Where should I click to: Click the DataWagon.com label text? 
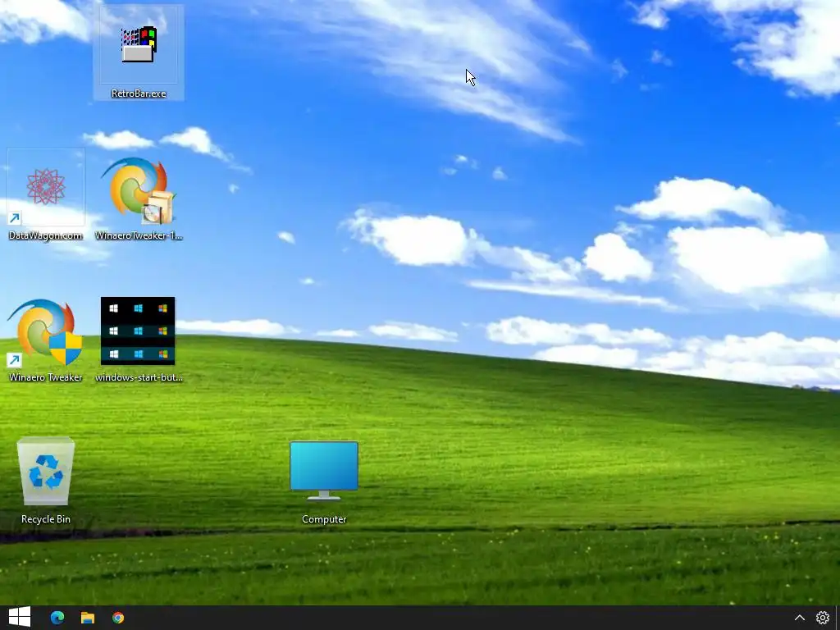(46, 235)
